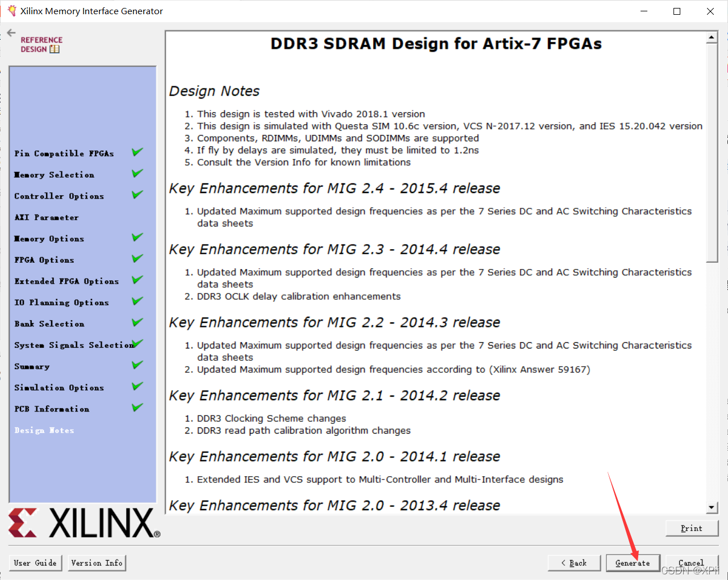Open the Reference Design book icon
Image resolution: width=728 pixels, height=580 pixels.
(55, 49)
